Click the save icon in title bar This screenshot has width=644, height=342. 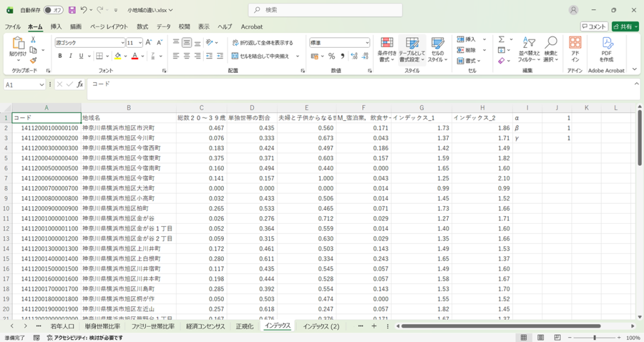pyautogui.click(x=72, y=10)
